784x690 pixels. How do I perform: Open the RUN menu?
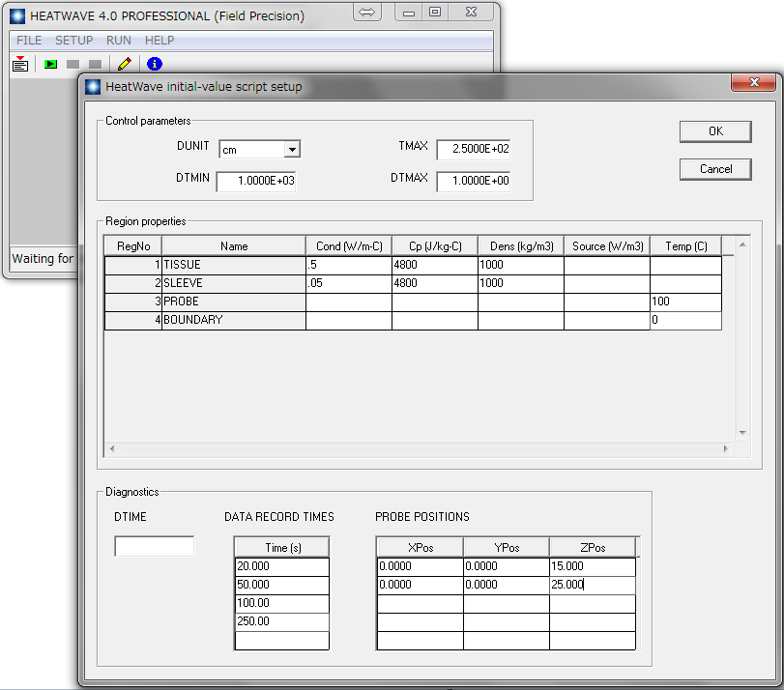pos(119,40)
